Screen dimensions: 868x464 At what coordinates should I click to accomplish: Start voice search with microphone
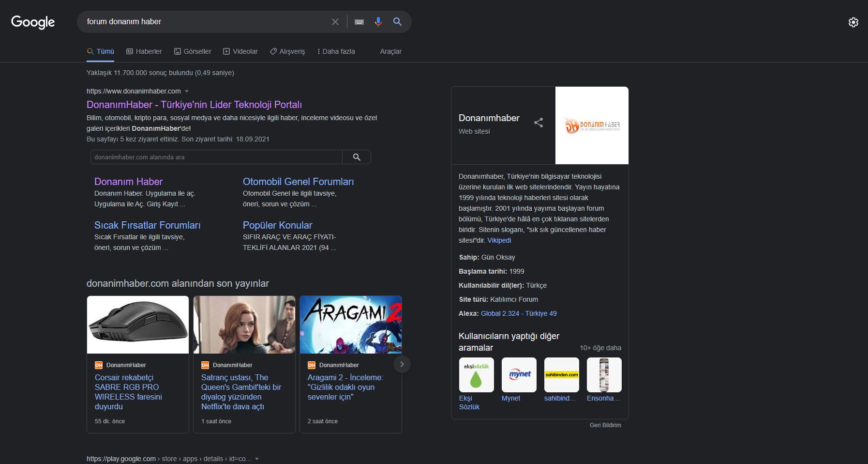pyautogui.click(x=378, y=22)
